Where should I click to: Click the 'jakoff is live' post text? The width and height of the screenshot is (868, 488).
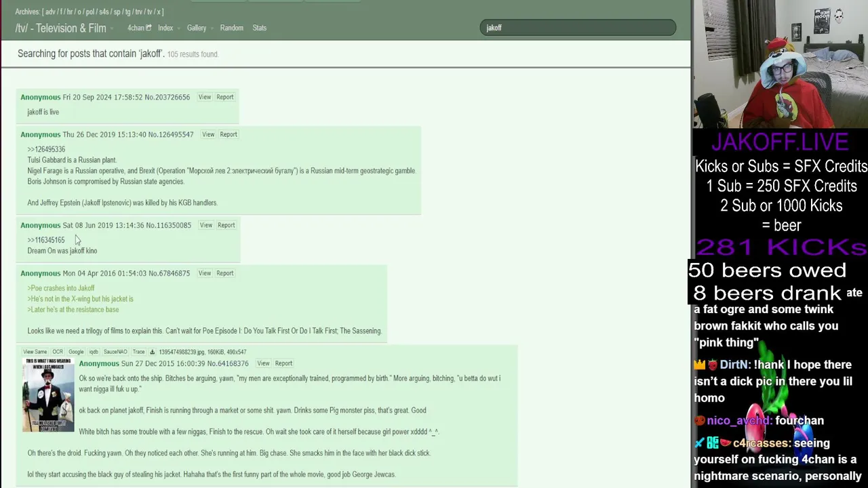click(x=43, y=112)
